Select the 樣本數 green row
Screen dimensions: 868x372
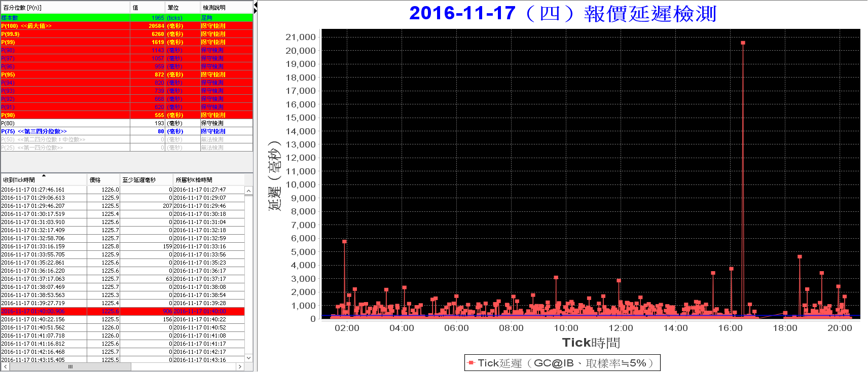[x=127, y=18]
